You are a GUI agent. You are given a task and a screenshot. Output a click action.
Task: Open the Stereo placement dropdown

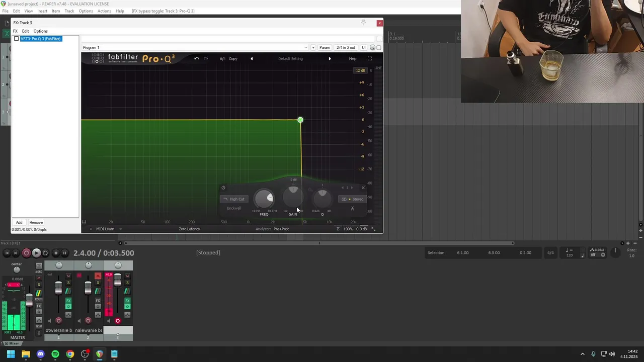pos(353,199)
